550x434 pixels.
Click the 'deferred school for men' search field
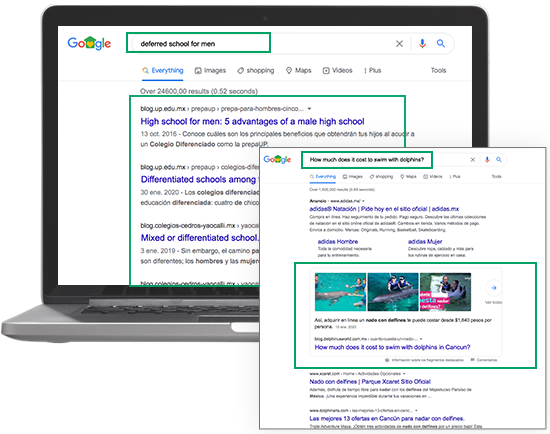click(198, 44)
